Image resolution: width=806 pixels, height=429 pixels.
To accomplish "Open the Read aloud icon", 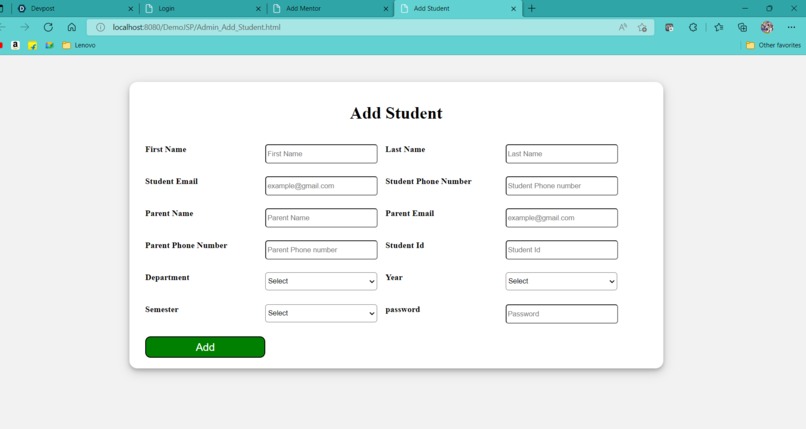I will (x=622, y=27).
